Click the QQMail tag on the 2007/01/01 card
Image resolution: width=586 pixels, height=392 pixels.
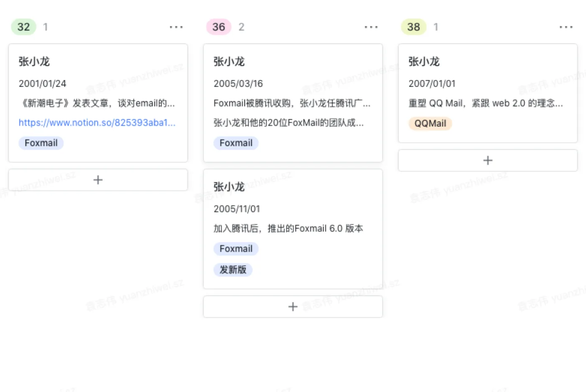(x=430, y=123)
